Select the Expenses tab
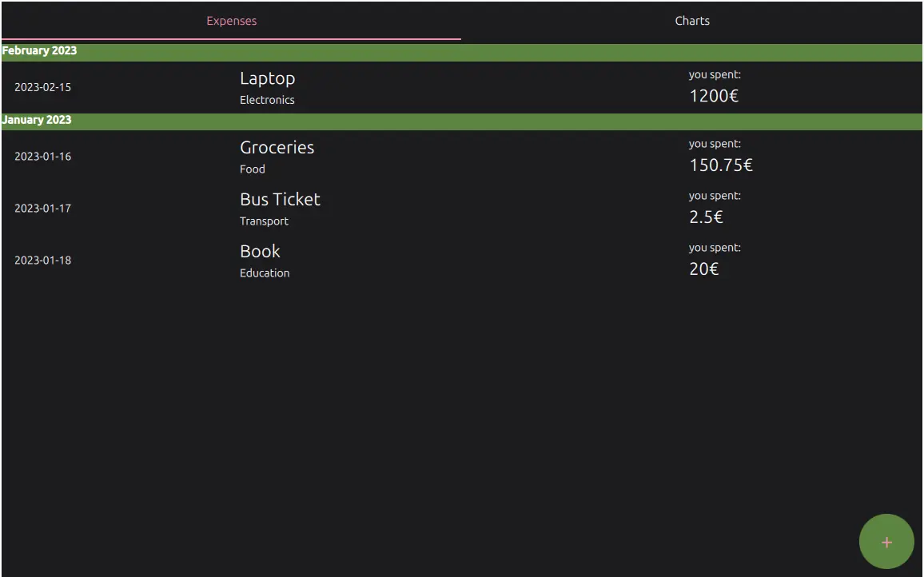Screen dimensions: 924x577 coord(231,21)
